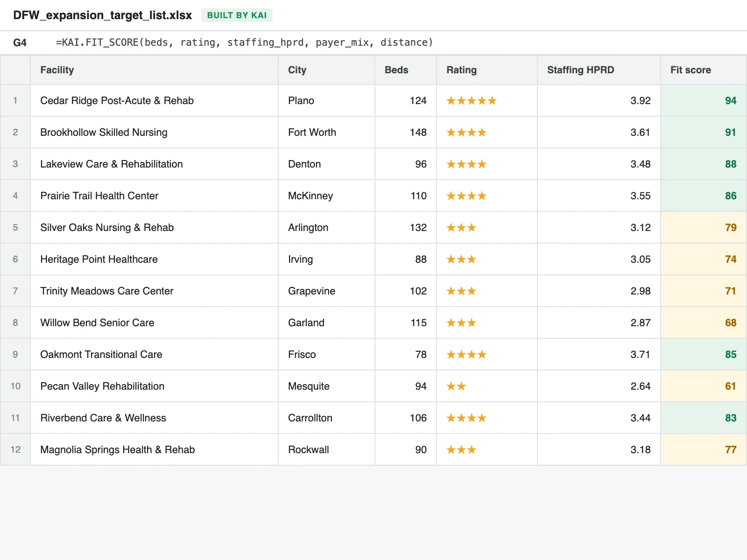Screen dimensions: 747x560
Task: Click the Trinity Meadows Care Center cell
Action: coord(154,291)
